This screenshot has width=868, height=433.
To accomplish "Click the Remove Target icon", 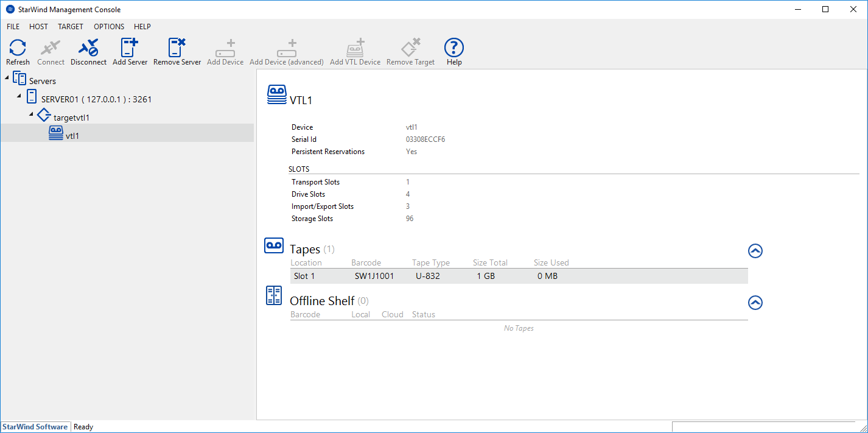I will tap(411, 48).
